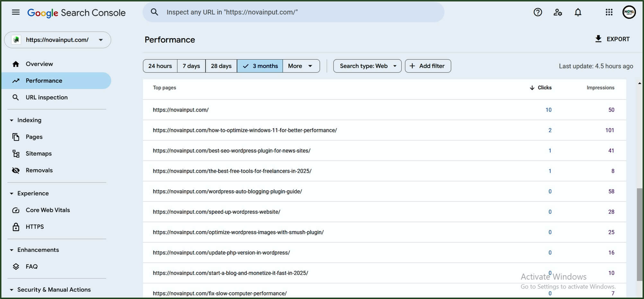Select the best-seo-wordpress-plugin page row
The height and width of the screenshot is (299, 644).
tap(384, 150)
